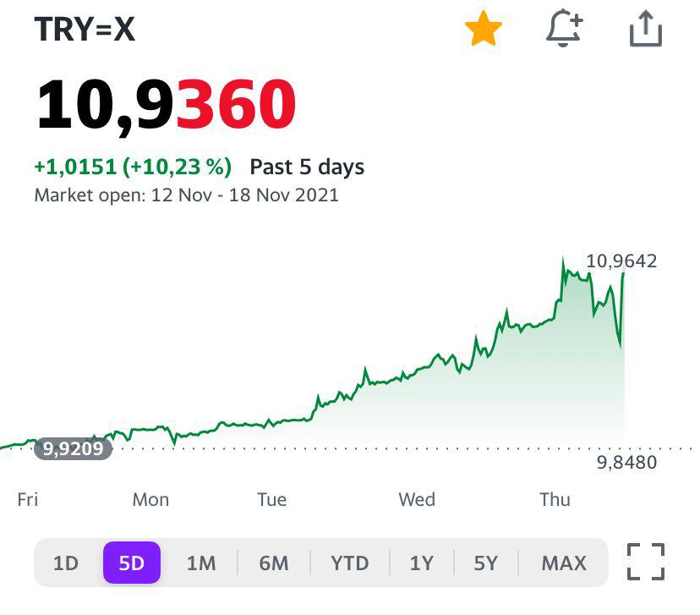Click the "Past 5 days" label
Image resolution: width=700 pixels, height=615 pixels.
click(307, 167)
